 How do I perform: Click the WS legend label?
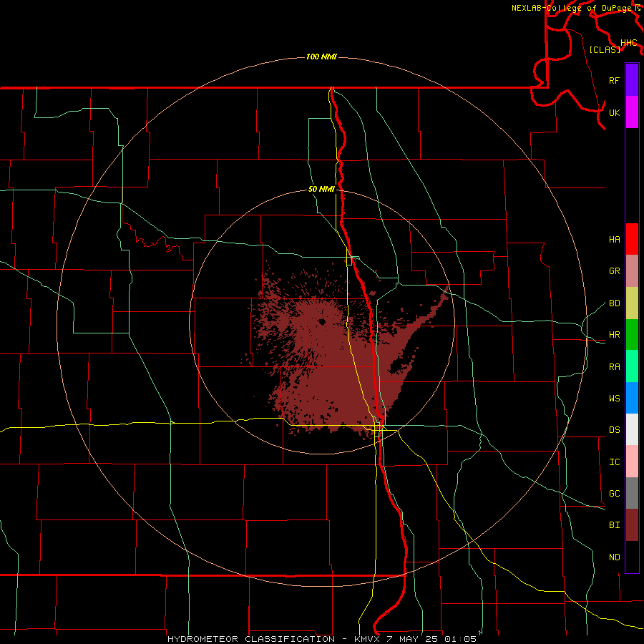pyautogui.click(x=614, y=398)
